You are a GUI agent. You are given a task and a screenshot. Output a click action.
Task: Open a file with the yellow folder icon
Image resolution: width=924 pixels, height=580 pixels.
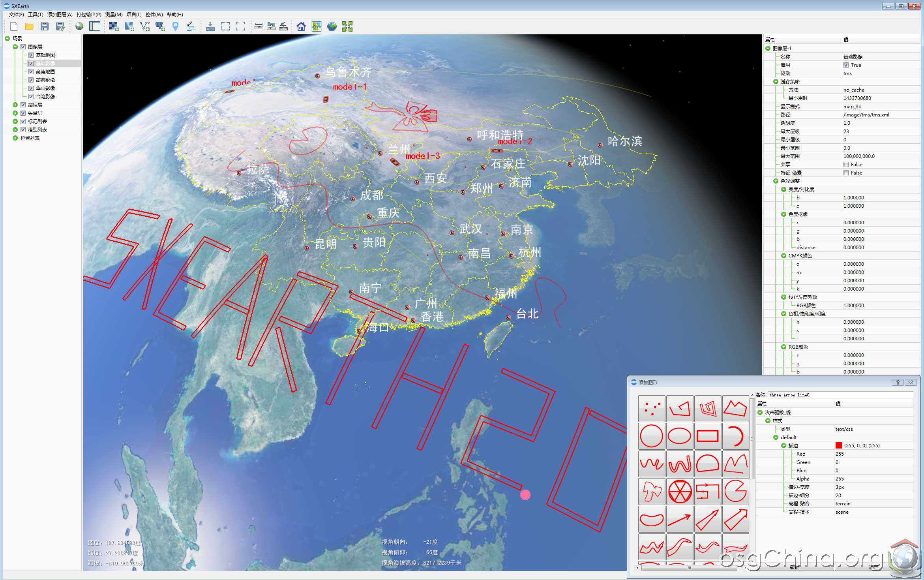(29, 26)
